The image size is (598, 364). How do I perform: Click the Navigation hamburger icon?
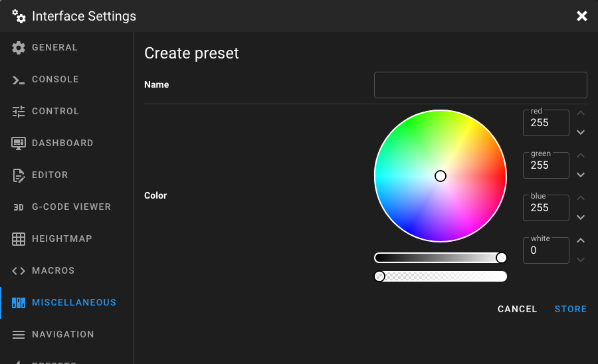coord(19,335)
